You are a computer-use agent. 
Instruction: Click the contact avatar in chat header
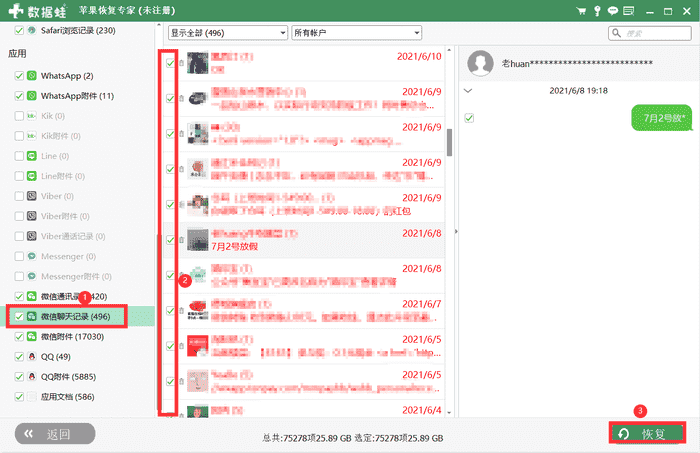pyautogui.click(x=480, y=63)
